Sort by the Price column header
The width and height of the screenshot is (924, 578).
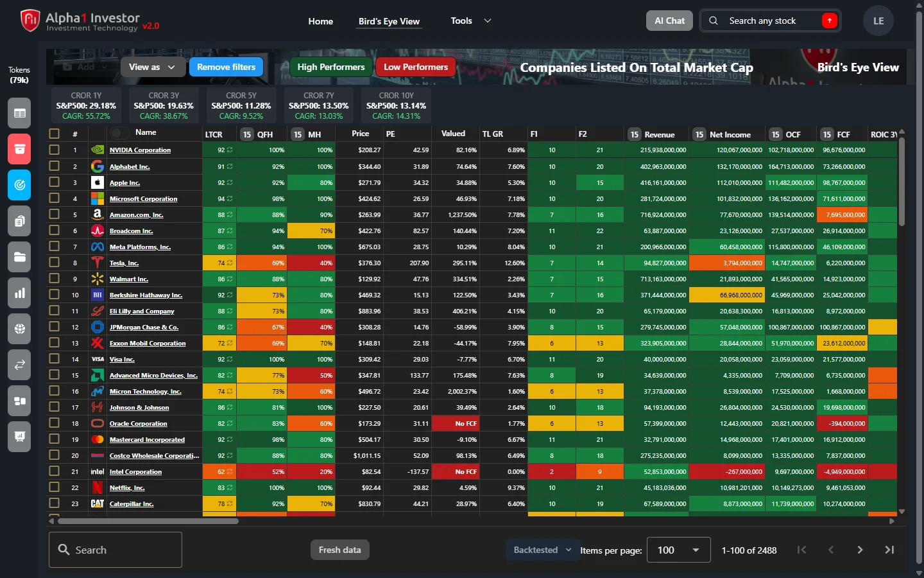click(x=361, y=134)
